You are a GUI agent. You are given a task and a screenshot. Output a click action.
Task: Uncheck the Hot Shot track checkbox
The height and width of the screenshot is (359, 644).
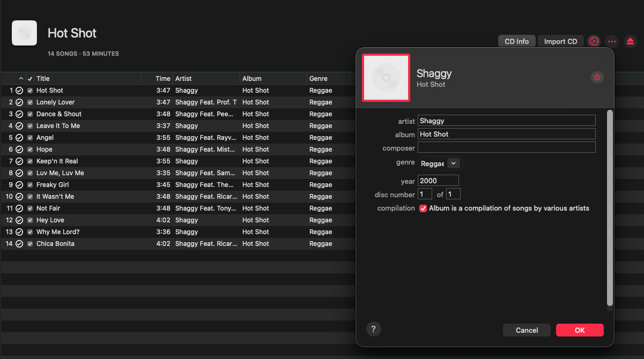(x=30, y=91)
